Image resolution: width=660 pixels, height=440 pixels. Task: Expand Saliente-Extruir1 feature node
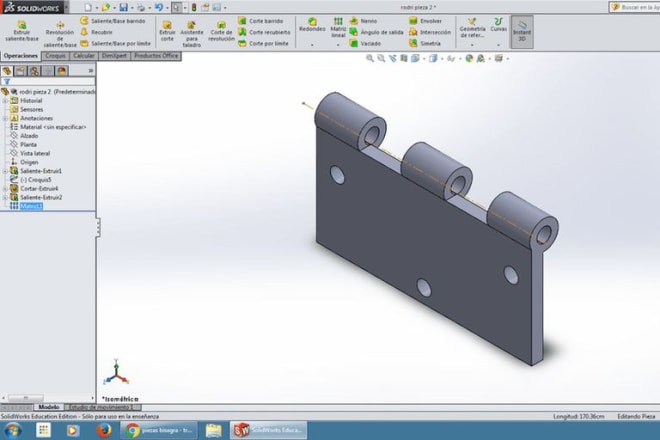pyautogui.click(x=5, y=171)
